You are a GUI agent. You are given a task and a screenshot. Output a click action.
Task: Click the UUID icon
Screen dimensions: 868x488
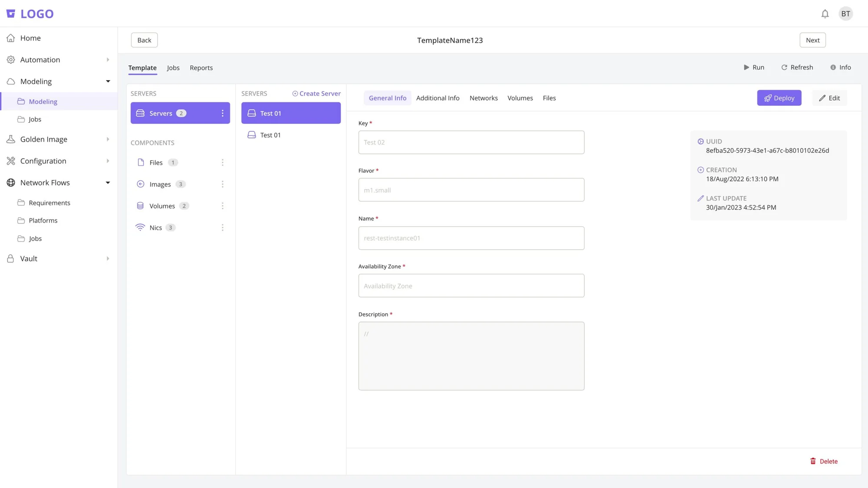point(700,141)
